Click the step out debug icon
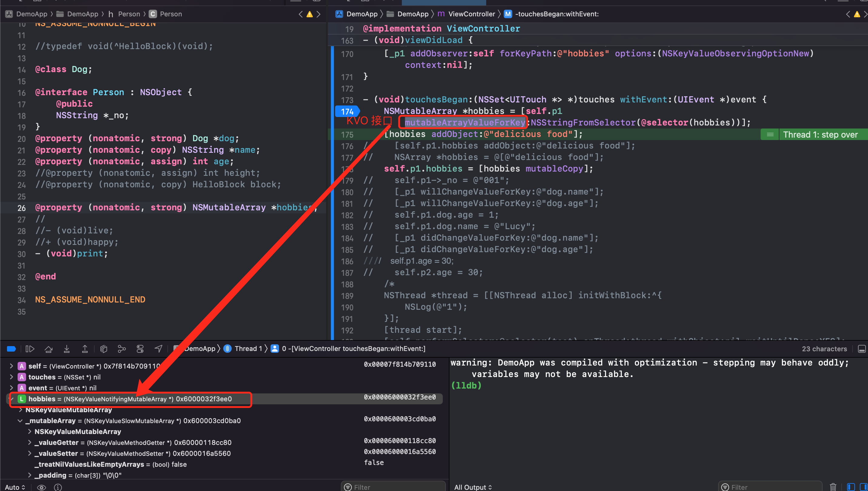The height and width of the screenshot is (491, 868). 85,349
